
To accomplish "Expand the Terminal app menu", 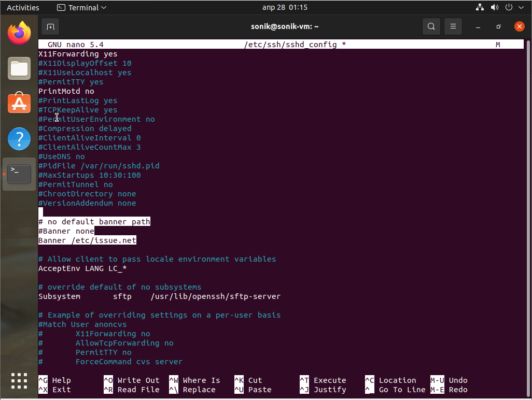I will pos(81,8).
